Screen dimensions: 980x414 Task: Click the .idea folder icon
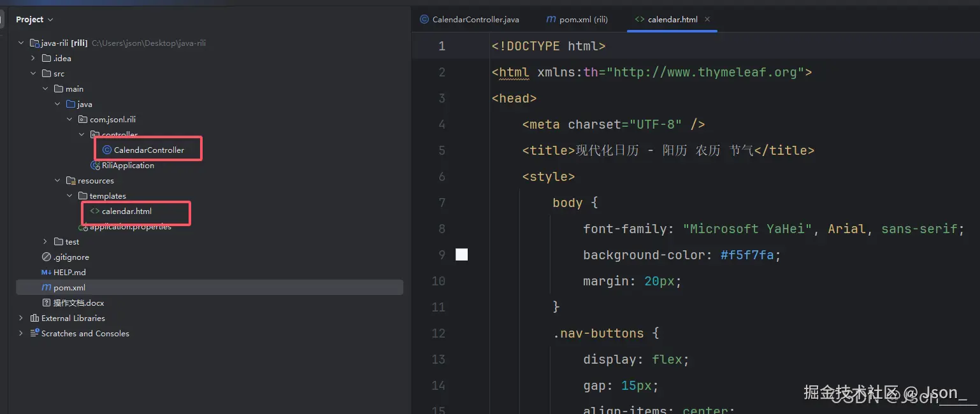[47, 58]
